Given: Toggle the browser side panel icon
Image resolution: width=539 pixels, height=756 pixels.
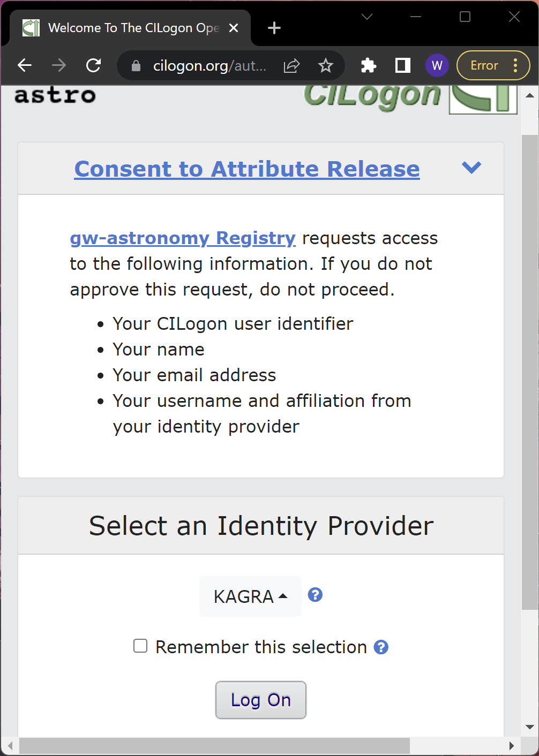Looking at the screenshot, I should pyautogui.click(x=402, y=65).
